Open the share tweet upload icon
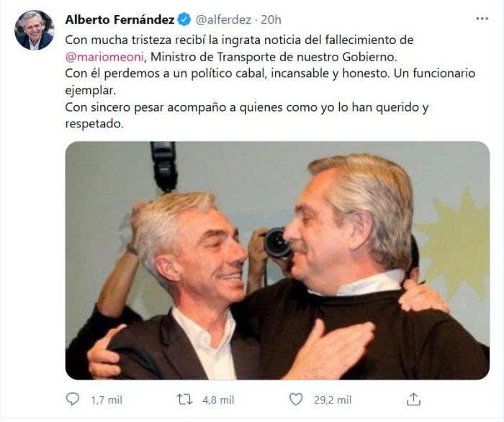Image resolution: width=504 pixels, height=422 pixels. 414,399
